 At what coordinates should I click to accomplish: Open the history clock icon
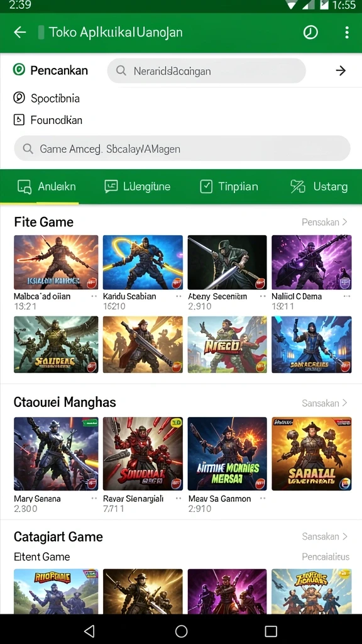tap(310, 33)
